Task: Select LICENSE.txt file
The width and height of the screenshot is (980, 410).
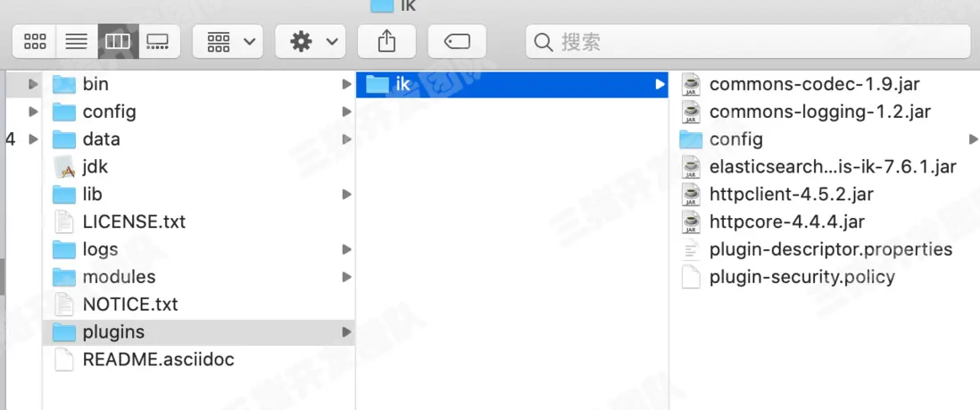Action: 199,222
